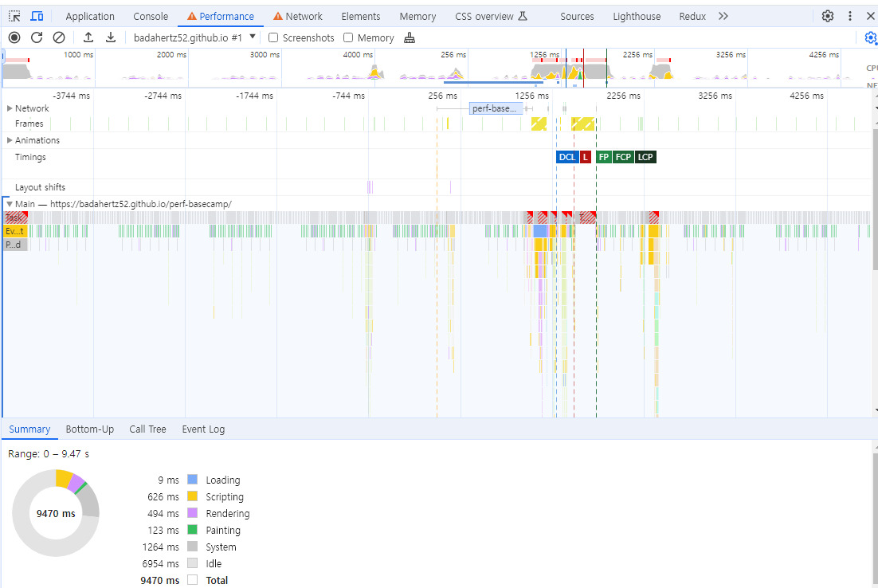Activate the inspect element picker icon

pos(14,16)
